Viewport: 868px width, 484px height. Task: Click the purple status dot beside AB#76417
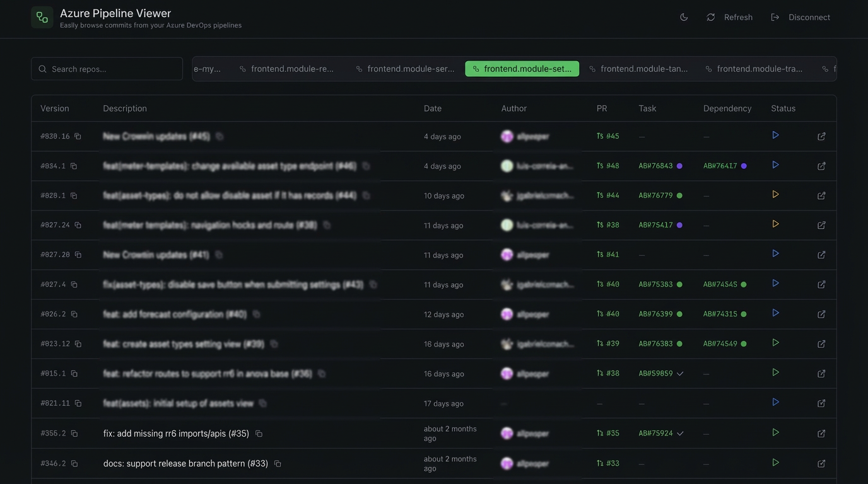(743, 165)
